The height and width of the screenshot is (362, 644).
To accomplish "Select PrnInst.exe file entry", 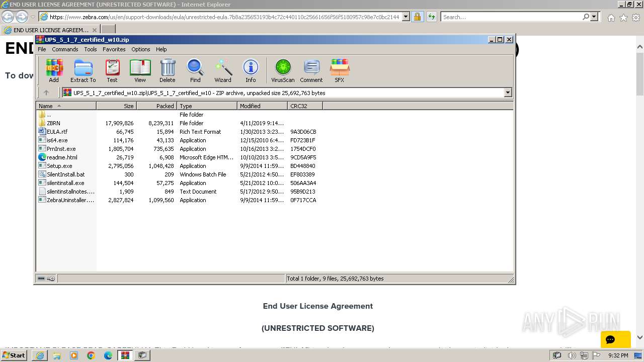I will 61,149.
